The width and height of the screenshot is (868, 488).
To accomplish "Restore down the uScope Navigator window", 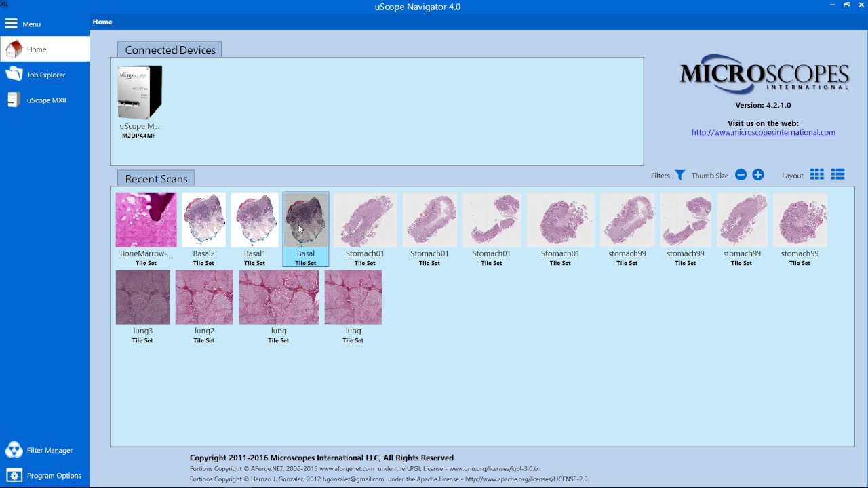I will [847, 5].
